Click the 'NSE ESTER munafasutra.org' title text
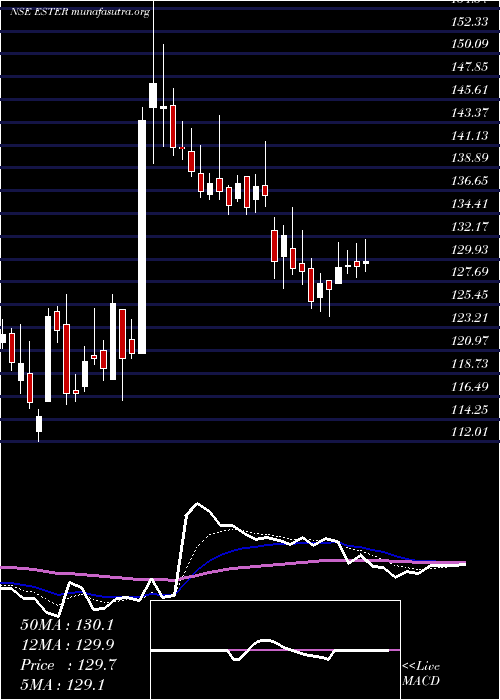Viewport: 500px width, 700px height. tap(80, 12)
